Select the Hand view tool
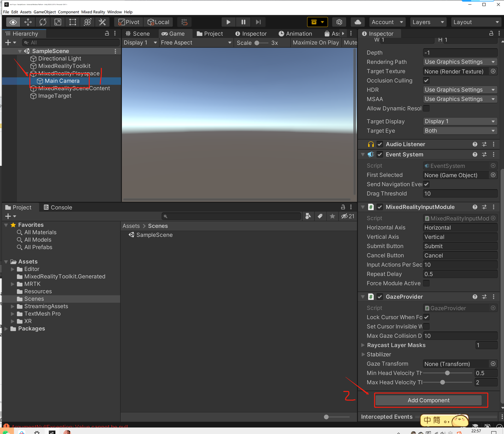This screenshot has width=504, height=434. pyautogui.click(x=13, y=22)
